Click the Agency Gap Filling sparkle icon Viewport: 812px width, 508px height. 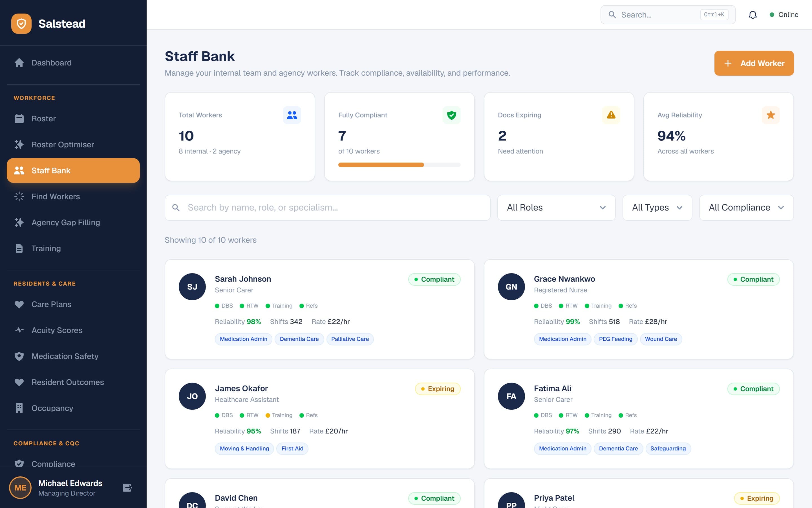coord(19,222)
